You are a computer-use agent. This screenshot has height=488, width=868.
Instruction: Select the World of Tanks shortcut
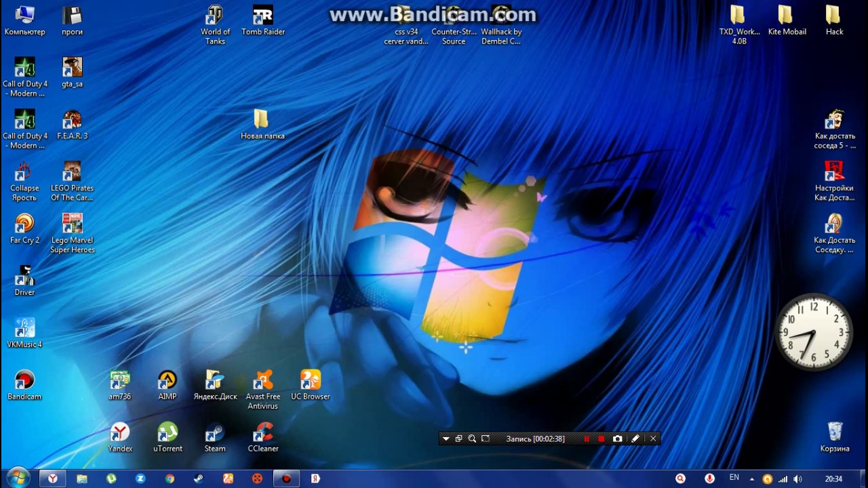click(x=215, y=26)
